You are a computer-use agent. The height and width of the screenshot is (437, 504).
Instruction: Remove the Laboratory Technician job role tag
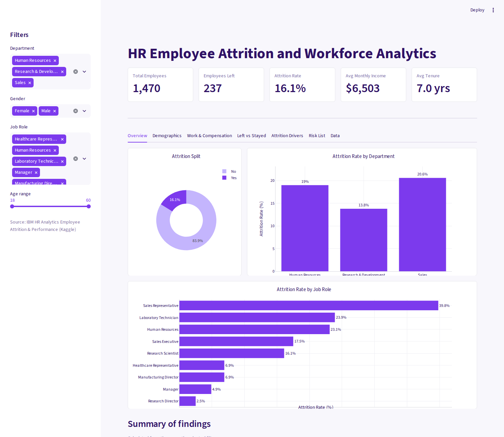tap(62, 161)
